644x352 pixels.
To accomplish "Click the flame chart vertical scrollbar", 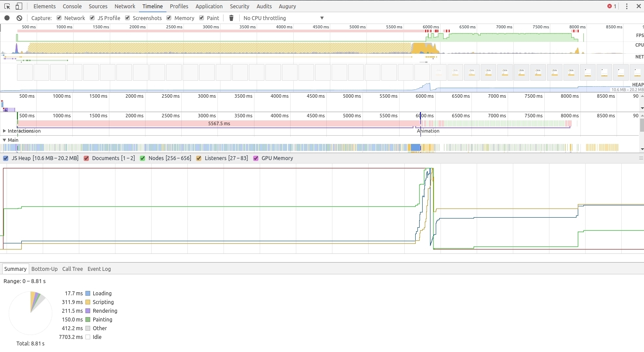I will point(641,125).
